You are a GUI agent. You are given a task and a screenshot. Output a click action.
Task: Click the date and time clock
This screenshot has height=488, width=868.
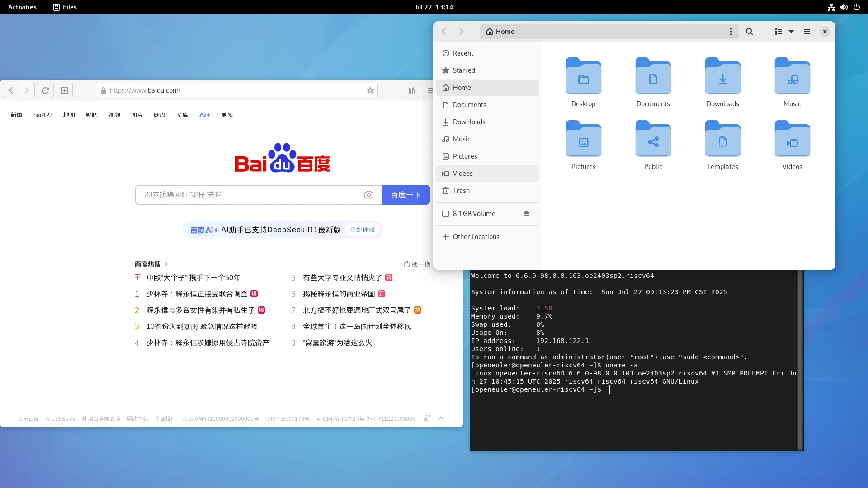[x=434, y=7]
